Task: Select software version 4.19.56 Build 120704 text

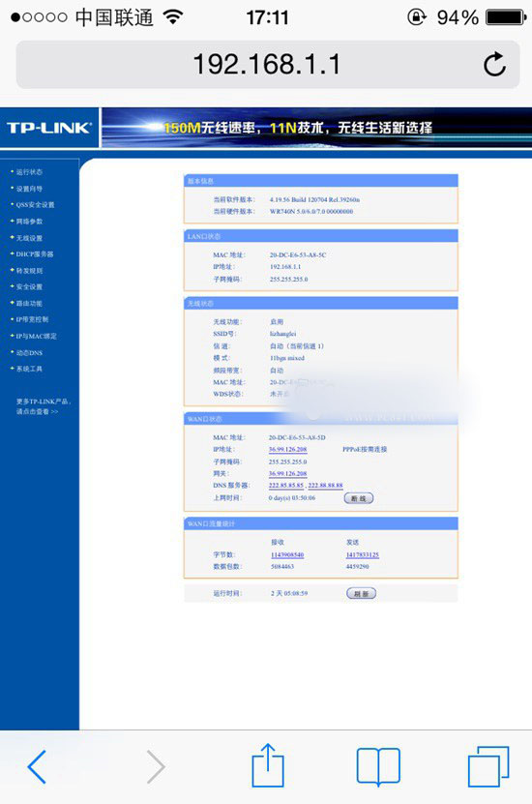Action: 314,199
